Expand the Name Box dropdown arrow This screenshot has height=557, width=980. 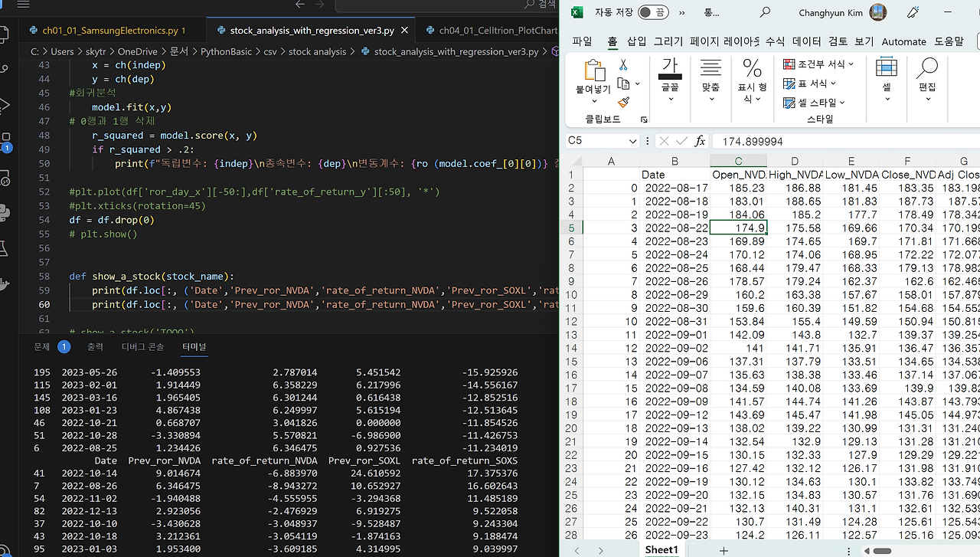(x=632, y=142)
